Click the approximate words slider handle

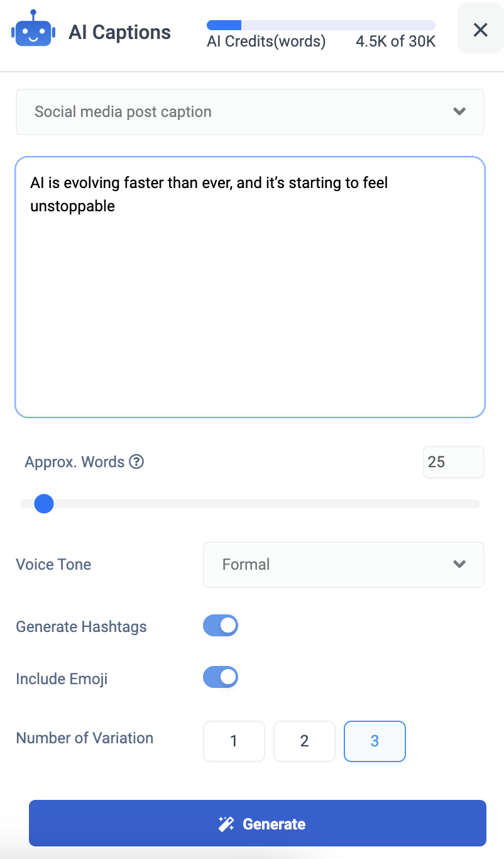coord(44,504)
